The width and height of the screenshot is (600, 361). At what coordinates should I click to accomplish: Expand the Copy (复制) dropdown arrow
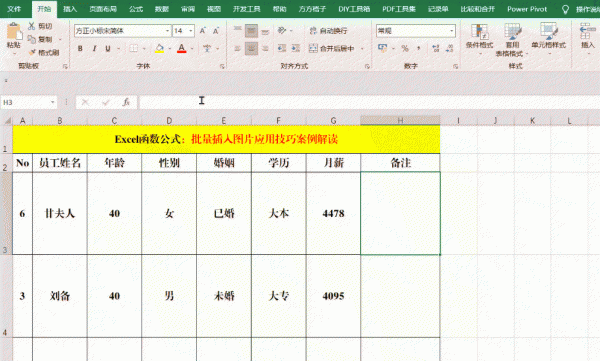(x=60, y=39)
